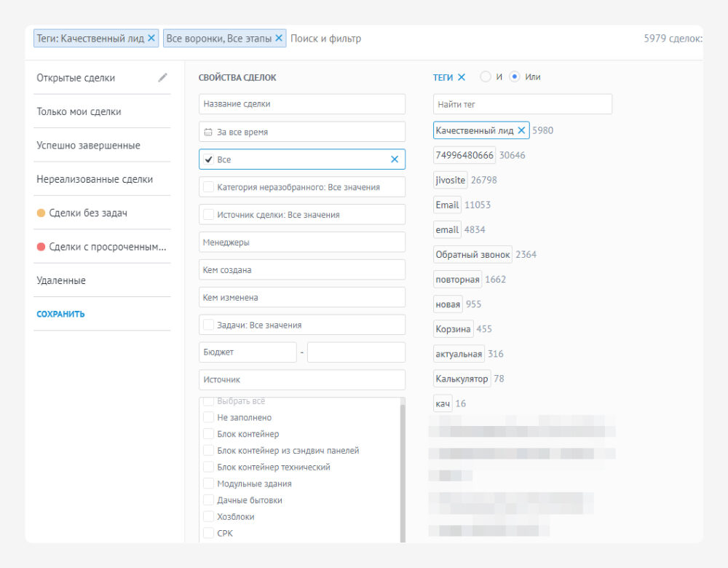Check the 'Блок контейнер' source checkbox
728x568 pixels.
(x=209, y=435)
